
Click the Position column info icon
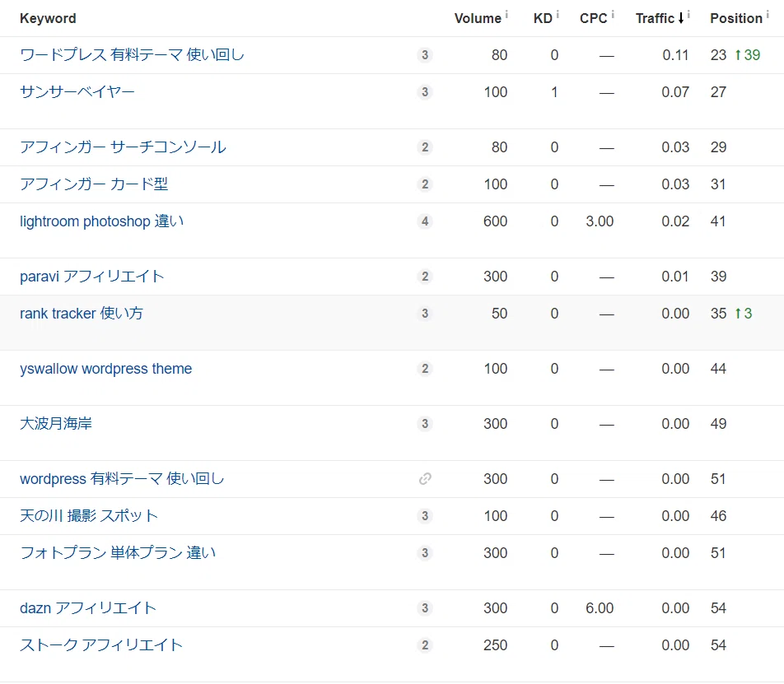click(768, 14)
